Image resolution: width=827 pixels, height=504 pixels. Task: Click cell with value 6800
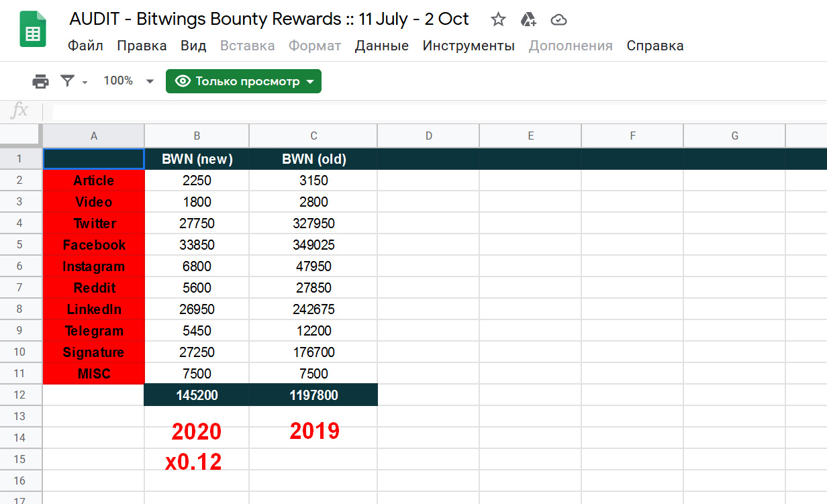point(197,266)
